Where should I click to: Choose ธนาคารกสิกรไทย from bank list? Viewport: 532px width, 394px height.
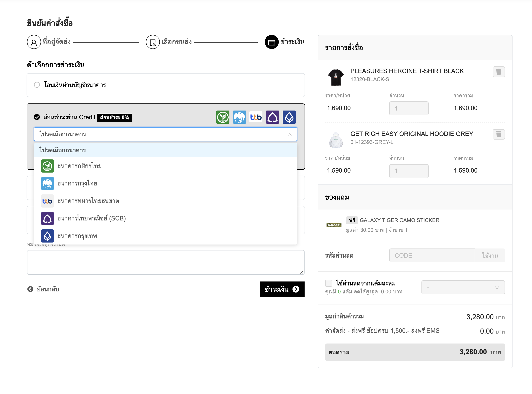79,166
